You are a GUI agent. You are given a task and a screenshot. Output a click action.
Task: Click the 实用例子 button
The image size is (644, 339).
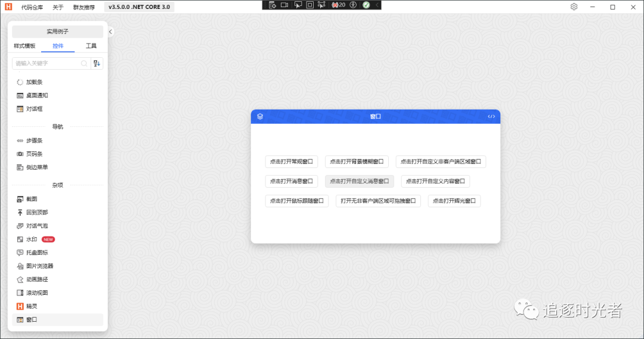(x=57, y=32)
